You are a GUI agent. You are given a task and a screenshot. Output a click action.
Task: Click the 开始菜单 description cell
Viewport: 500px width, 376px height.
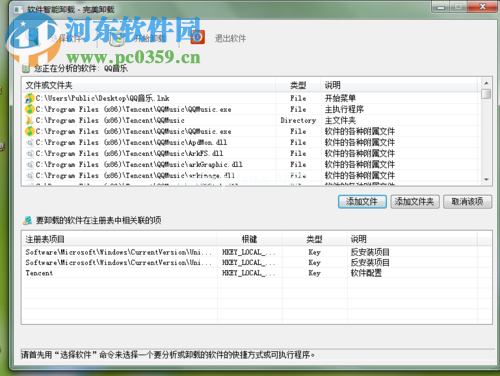340,98
